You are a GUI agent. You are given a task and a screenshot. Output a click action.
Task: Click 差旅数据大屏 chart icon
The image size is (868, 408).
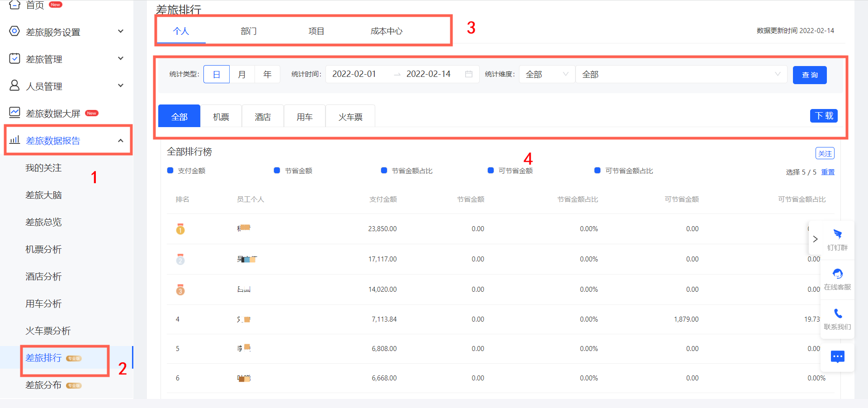point(14,112)
